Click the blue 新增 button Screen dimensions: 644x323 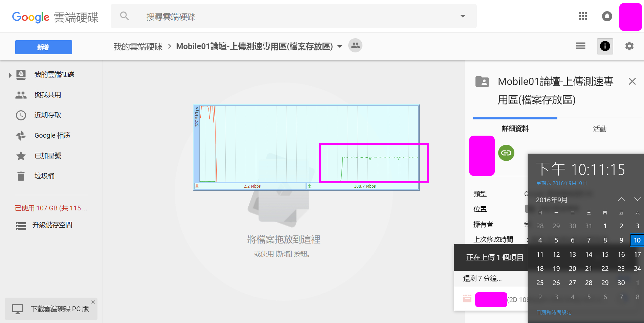(44, 47)
